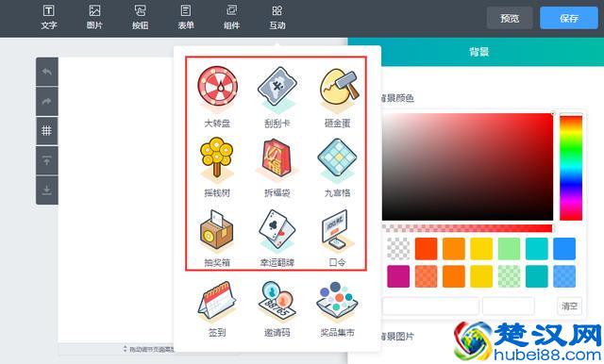The image size is (604, 364).
Task: Click the wide color value input field
Action: pos(430,306)
